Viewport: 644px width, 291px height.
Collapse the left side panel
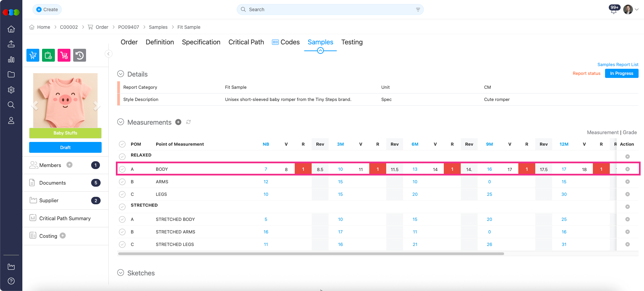click(x=108, y=54)
